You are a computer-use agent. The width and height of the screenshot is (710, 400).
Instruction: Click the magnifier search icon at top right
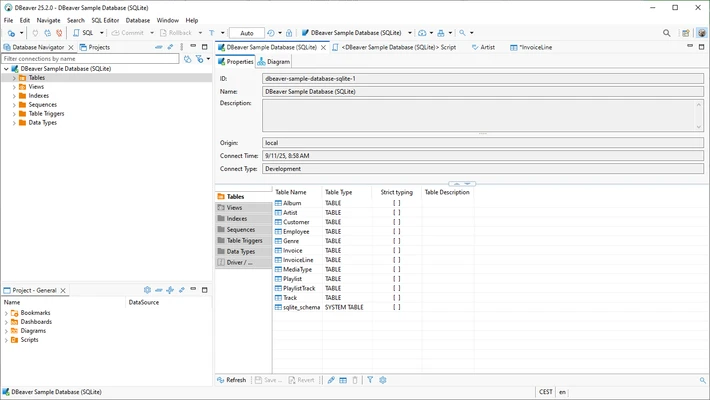coord(667,33)
